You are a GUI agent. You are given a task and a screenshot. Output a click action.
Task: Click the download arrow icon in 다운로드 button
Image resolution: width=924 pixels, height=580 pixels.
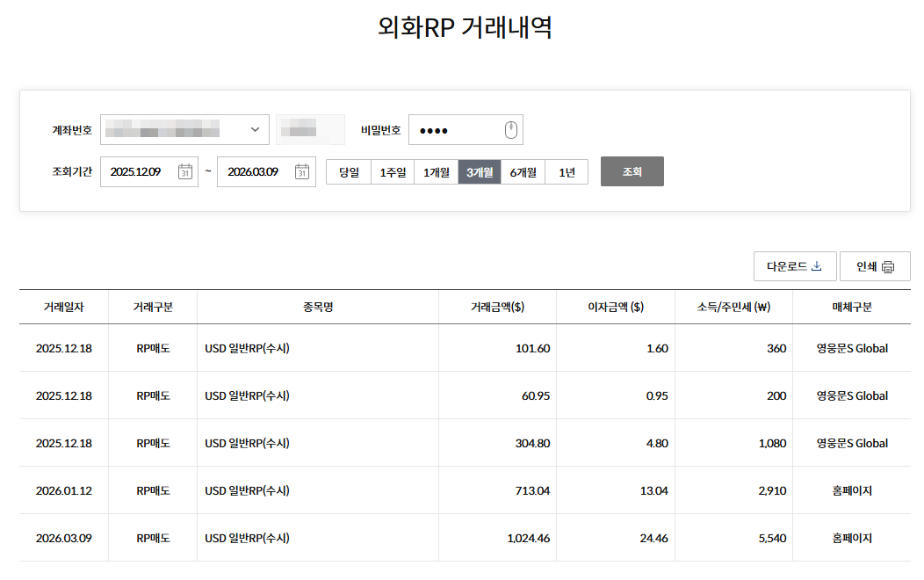click(x=816, y=265)
